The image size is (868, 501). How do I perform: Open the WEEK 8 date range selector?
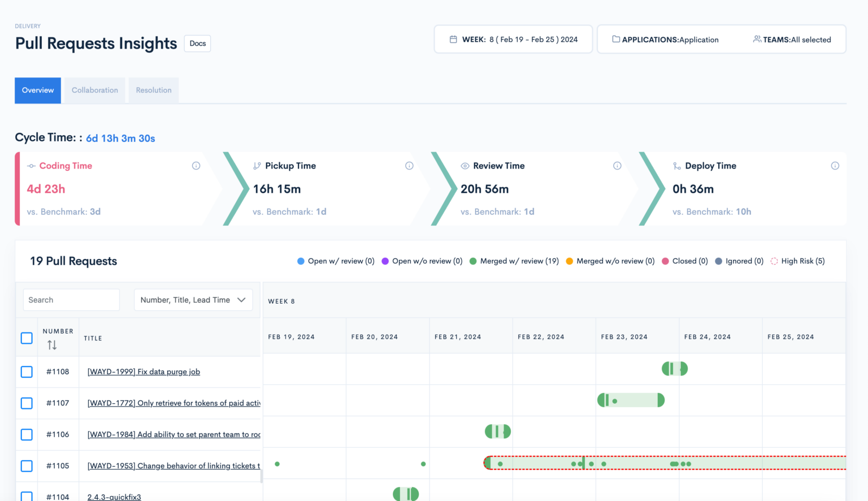pos(513,39)
